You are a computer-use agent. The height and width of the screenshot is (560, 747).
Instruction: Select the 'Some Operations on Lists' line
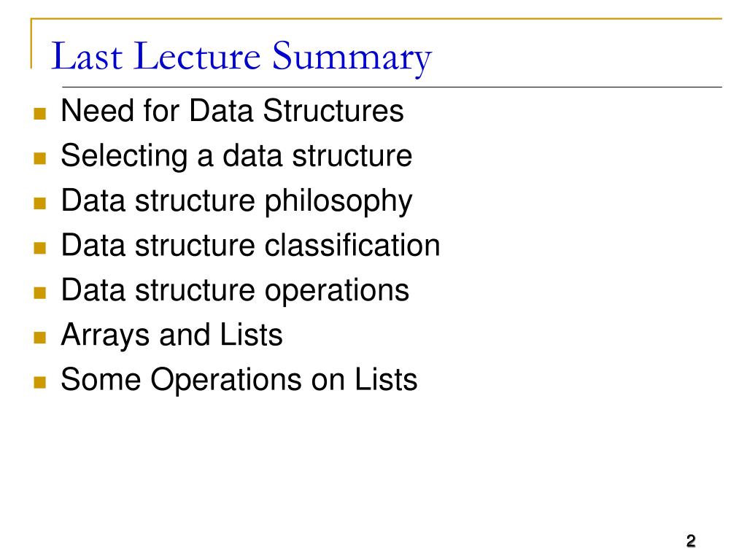(x=239, y=380)
